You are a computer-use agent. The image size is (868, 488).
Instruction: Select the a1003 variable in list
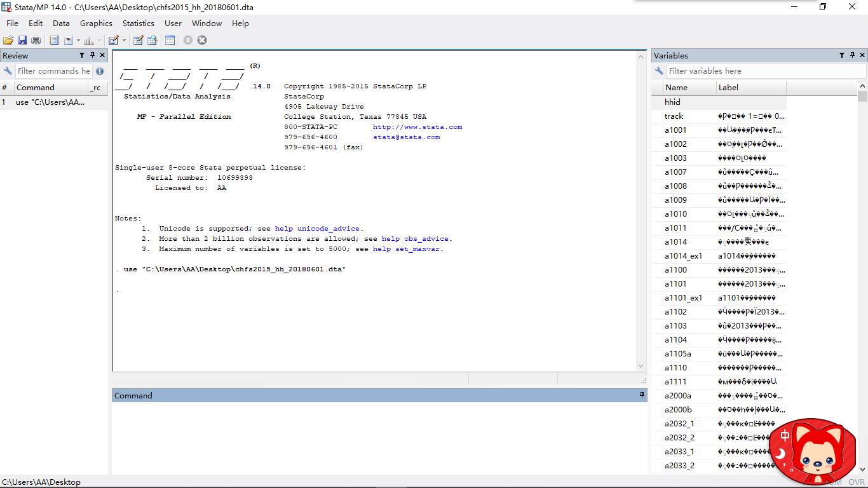pyautogui.click(x=675, y=158)
